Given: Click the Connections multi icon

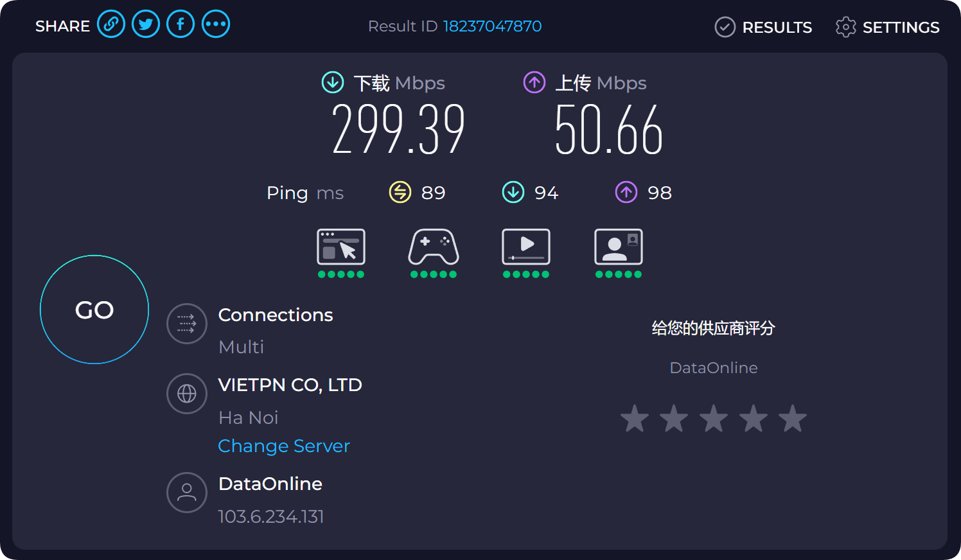Looking at the screenshot, I should [187, 324].
